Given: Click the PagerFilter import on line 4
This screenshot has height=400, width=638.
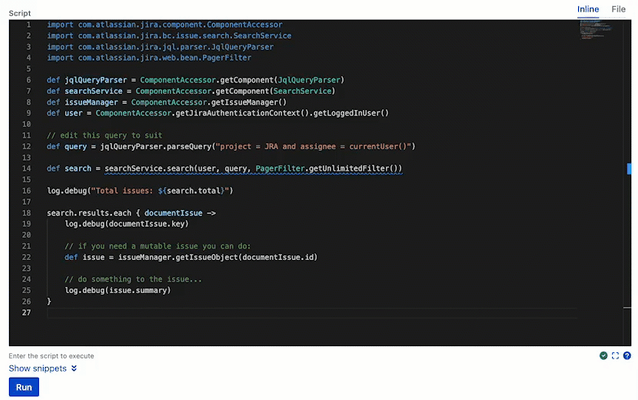Looking at the screenshot, I should coord(149,58).
